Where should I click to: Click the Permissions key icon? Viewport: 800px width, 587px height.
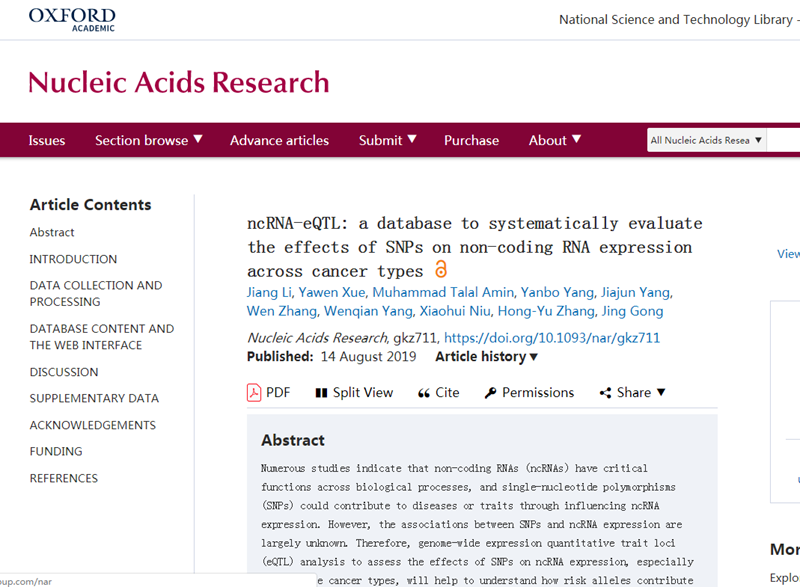coord(490,393)
